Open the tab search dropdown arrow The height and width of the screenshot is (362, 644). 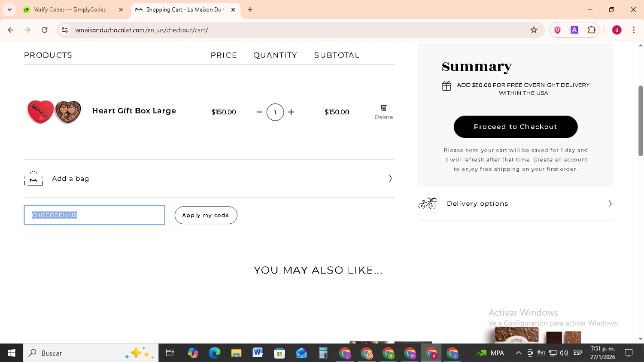pyautogui.click(x=9, y=9)
